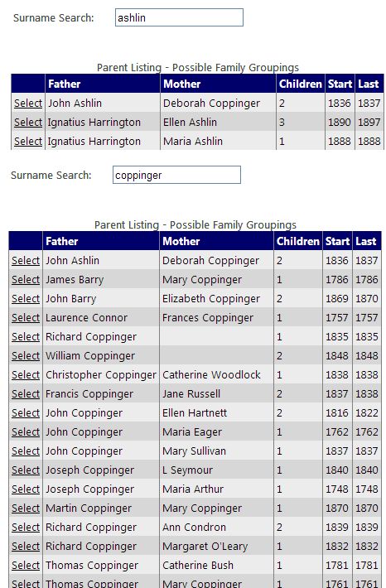Select Christopher Coppinger and Catherine Woodlock row
The image size is (386, 588).
[x=26, y=375]
